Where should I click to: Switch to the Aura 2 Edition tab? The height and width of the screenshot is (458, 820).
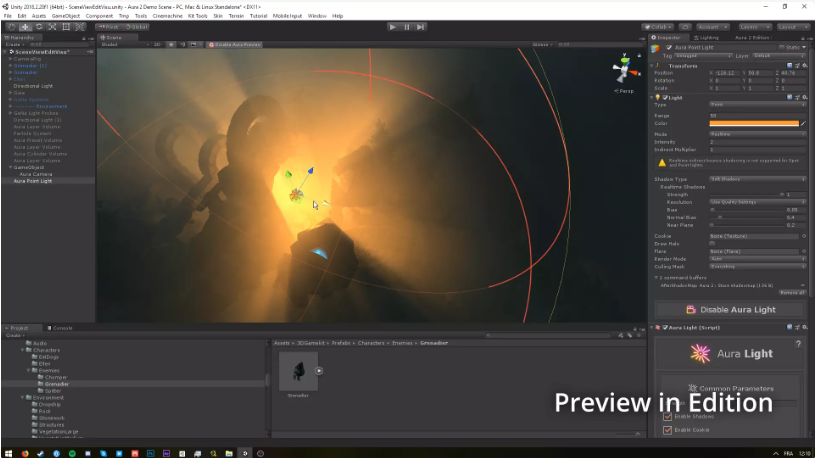click(753, 38)
